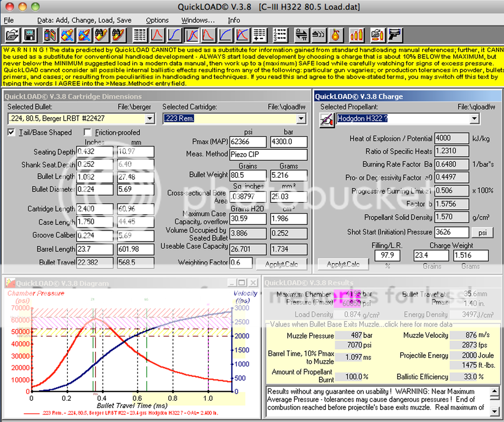Toggle the Tail/Base Shaped checkbox
The width and height of the screenshot is (504, 422).
[11, 132]
